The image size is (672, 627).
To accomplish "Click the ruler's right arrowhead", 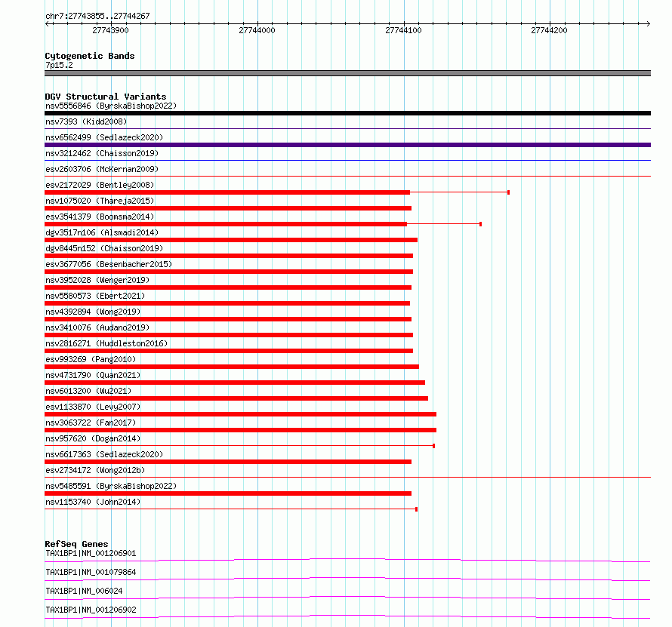I will click(x=648, y=24).
